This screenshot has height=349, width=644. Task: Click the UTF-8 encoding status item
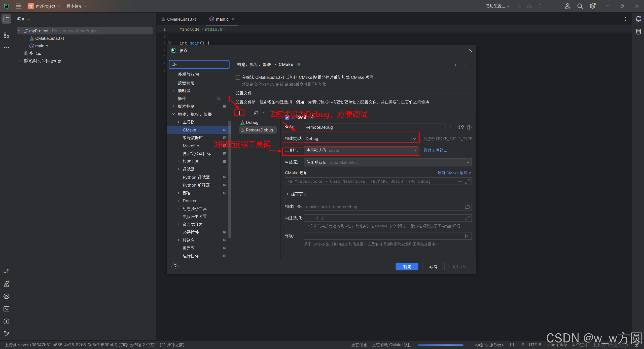pos(535,345)
